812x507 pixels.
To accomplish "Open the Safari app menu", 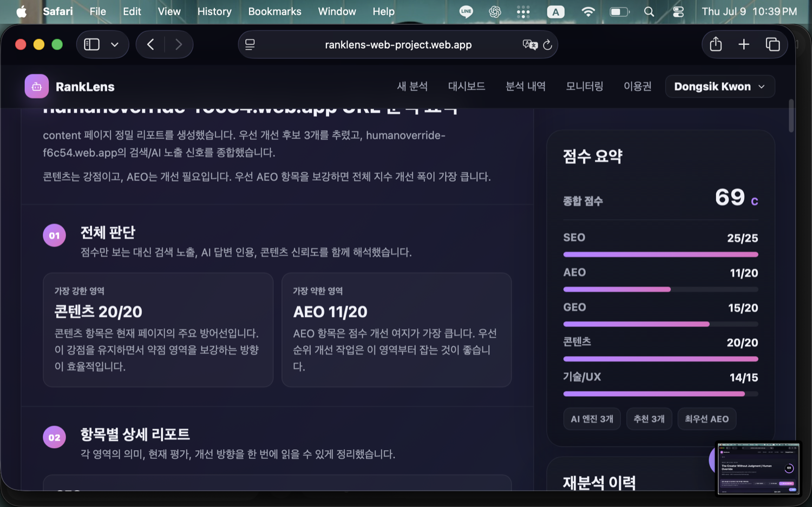I will pos(58,11).
